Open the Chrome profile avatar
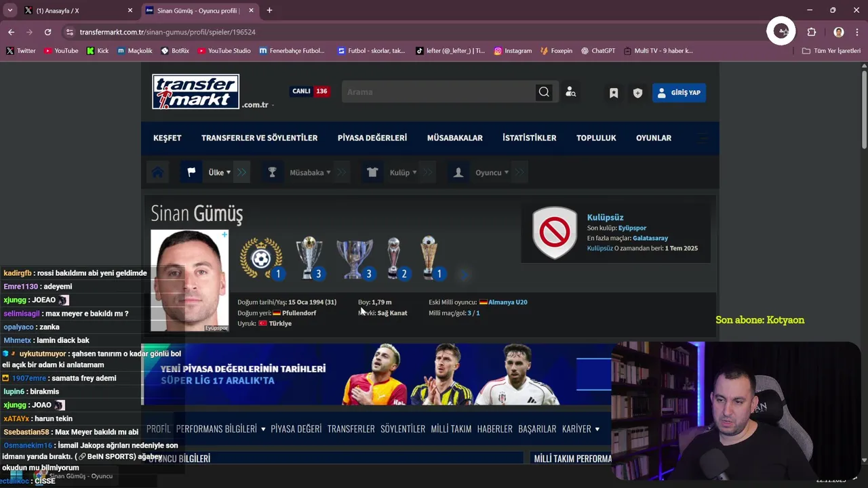The image size is (868, 488). pyautogui.click(x=839, y=32)
